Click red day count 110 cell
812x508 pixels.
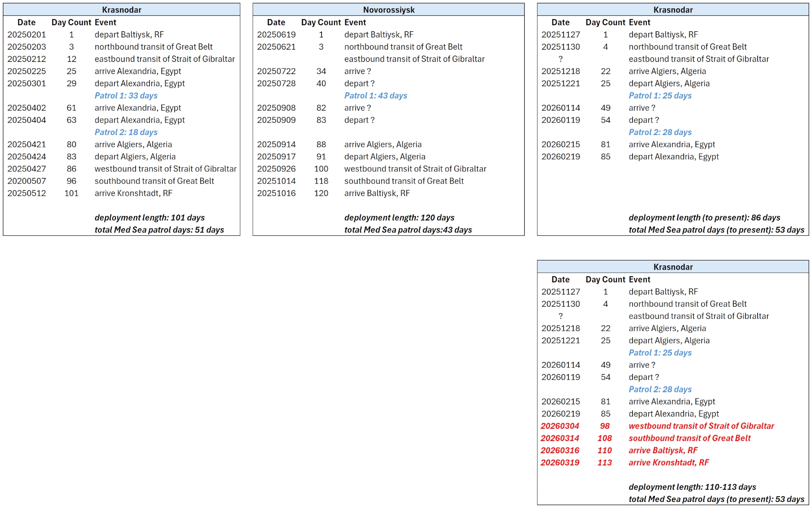605,450
